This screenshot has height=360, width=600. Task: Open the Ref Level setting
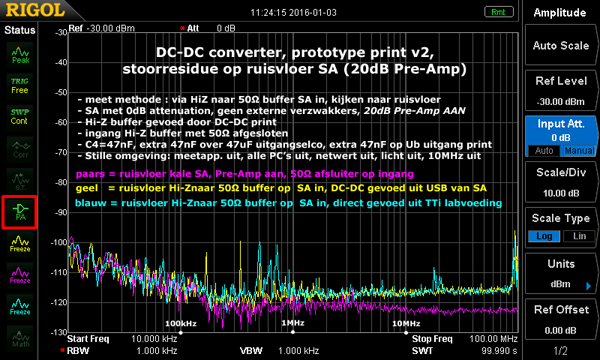[561, 91]
